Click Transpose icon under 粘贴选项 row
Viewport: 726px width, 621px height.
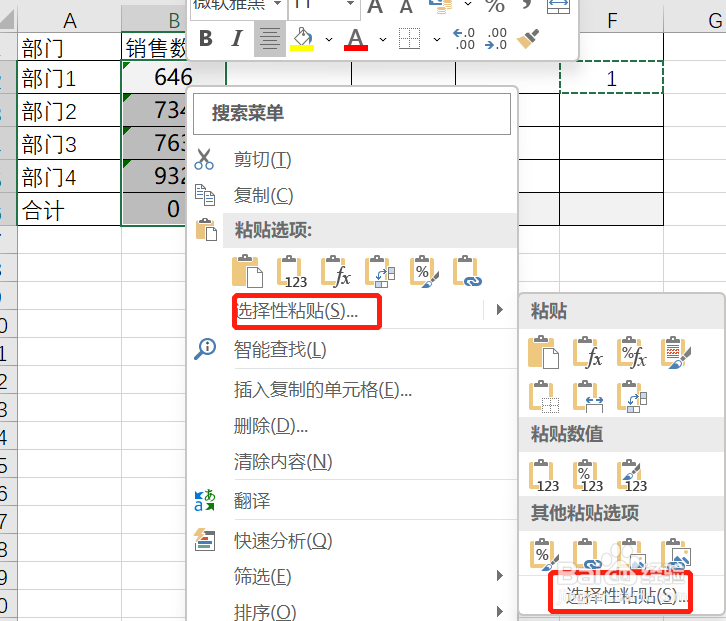pos(380,271)
